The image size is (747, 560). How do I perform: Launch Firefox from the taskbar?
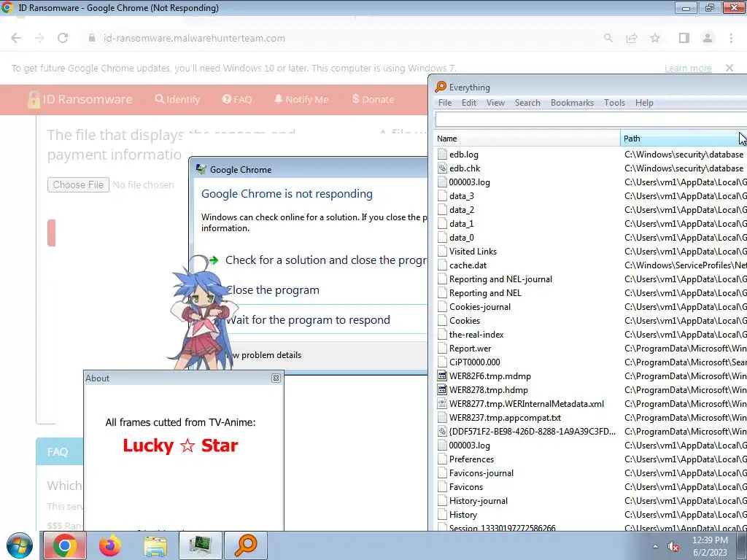[x=110, y=545]
